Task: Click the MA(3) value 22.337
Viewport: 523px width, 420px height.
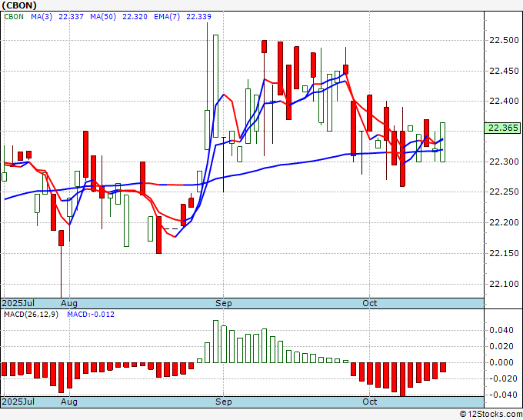Action: click(71, 17)
